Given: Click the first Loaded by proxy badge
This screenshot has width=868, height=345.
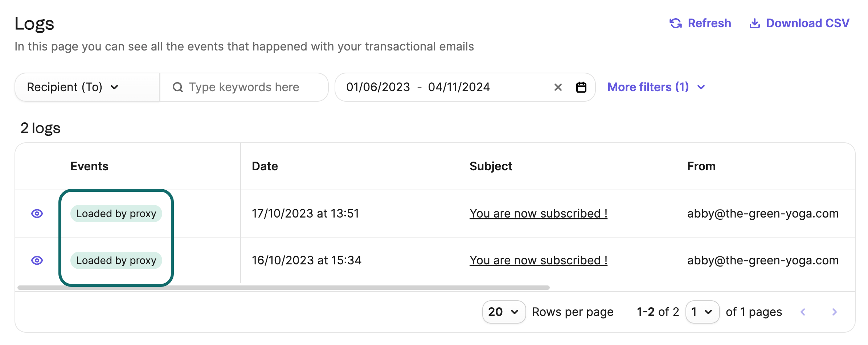Looking at the screenshot, I should (116, 214).
